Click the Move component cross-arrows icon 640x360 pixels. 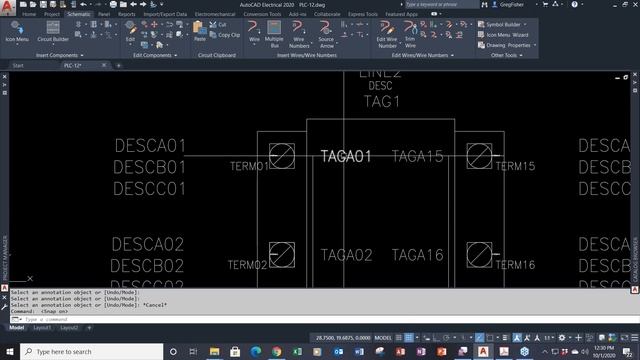point(154,24)
